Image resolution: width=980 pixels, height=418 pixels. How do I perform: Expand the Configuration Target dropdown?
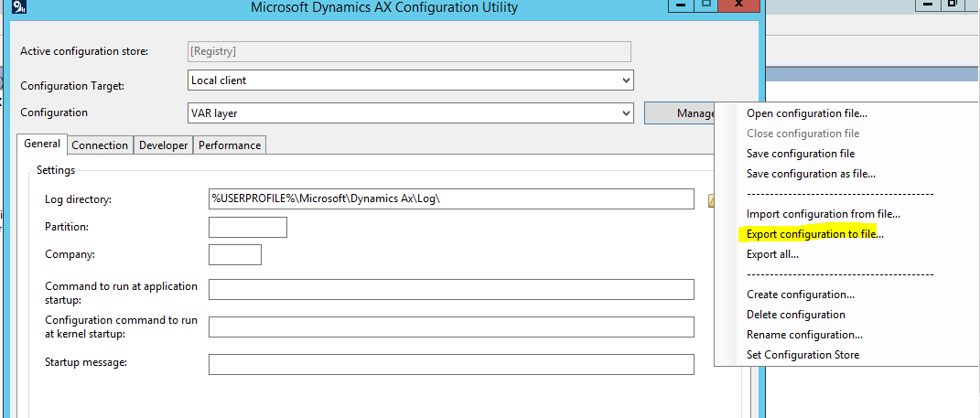[x=626, y=80]
